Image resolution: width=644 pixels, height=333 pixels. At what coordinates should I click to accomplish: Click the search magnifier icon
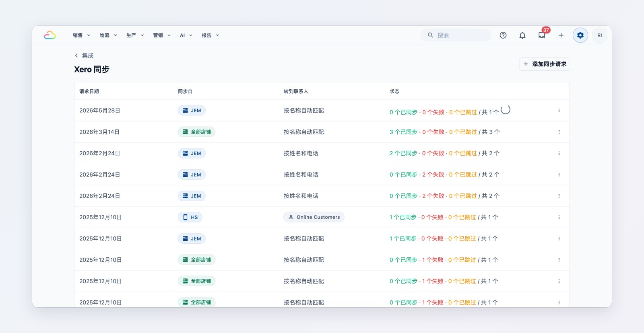pyautogui.click(x=430, y=35)
